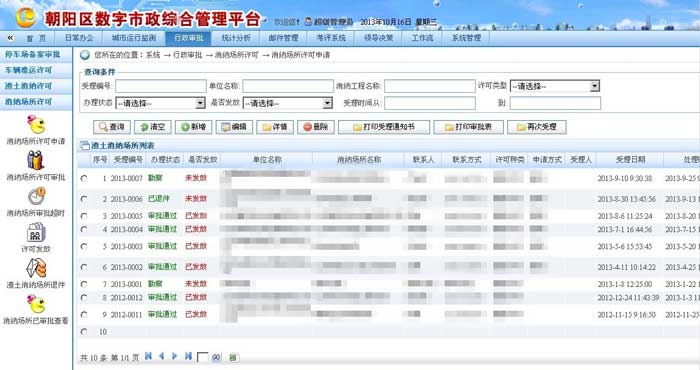This screenshot has height=370, width=700.
Task: Click the 详情 details button
Action: (275, 127)
